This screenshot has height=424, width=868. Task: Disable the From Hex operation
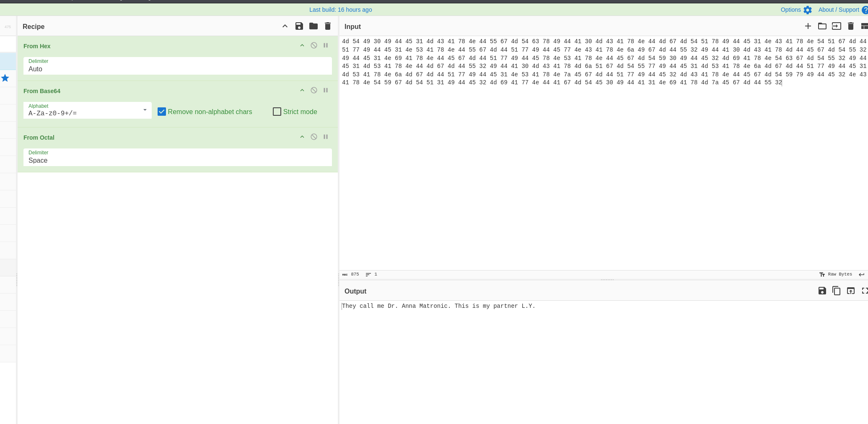point(314,45)
